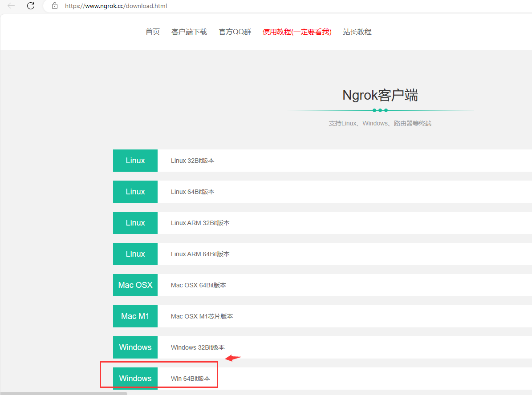Click the Ngrok客户端 heading
The width and height of the screenshot is (532, 395).
pyautogui.click(x=380, y=95)
